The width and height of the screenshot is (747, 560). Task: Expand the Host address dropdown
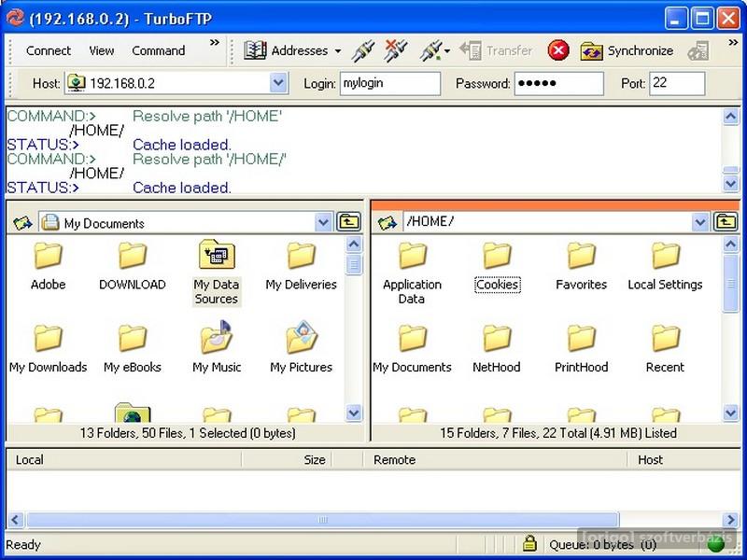click(x=278, y=83)
